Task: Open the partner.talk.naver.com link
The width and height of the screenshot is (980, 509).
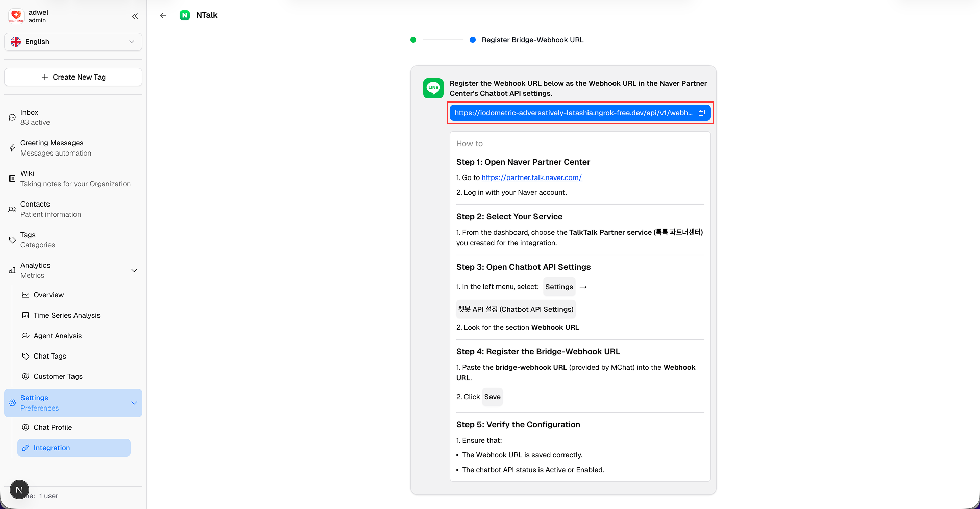Action: coord(531,177)
